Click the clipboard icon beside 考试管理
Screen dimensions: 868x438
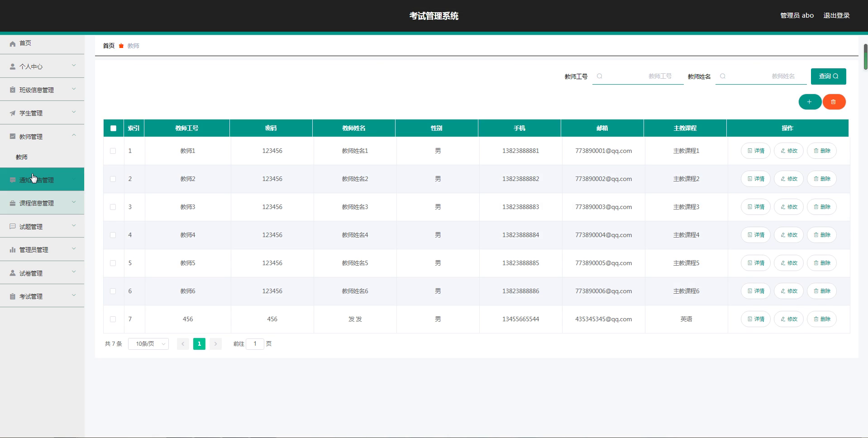[x=13, y=296]
